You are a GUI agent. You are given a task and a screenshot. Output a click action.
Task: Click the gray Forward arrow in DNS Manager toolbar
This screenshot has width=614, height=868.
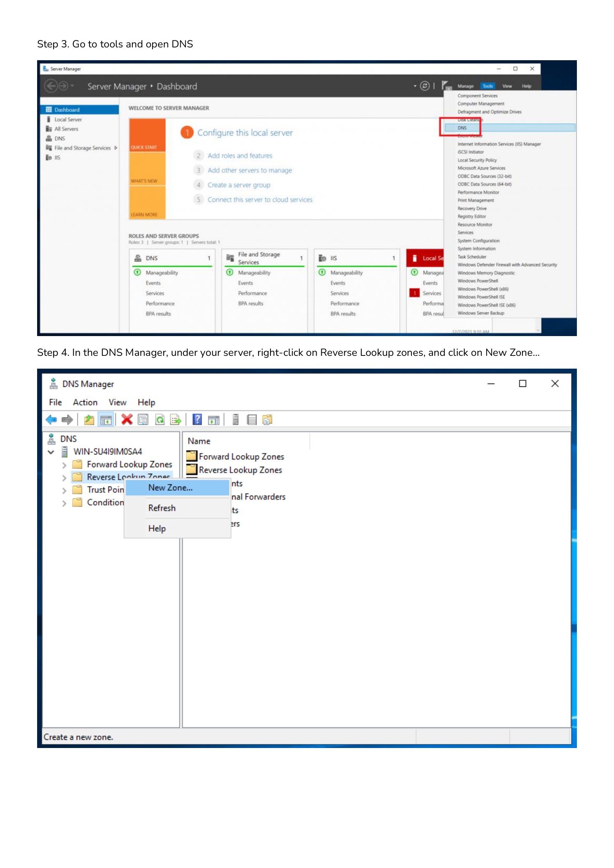67,420
